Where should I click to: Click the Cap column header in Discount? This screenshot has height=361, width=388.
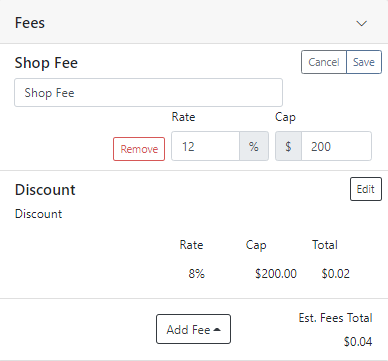point(256,245)
